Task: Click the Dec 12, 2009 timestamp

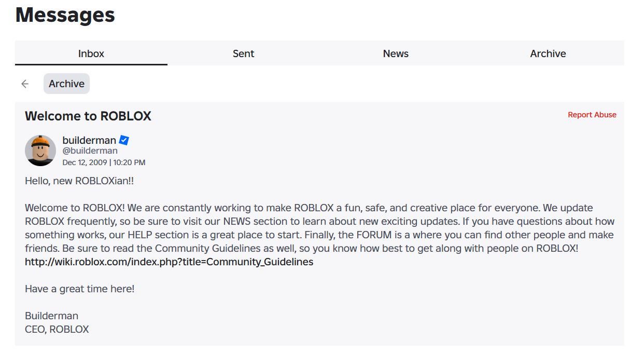Action: click(x=104, y=162)
